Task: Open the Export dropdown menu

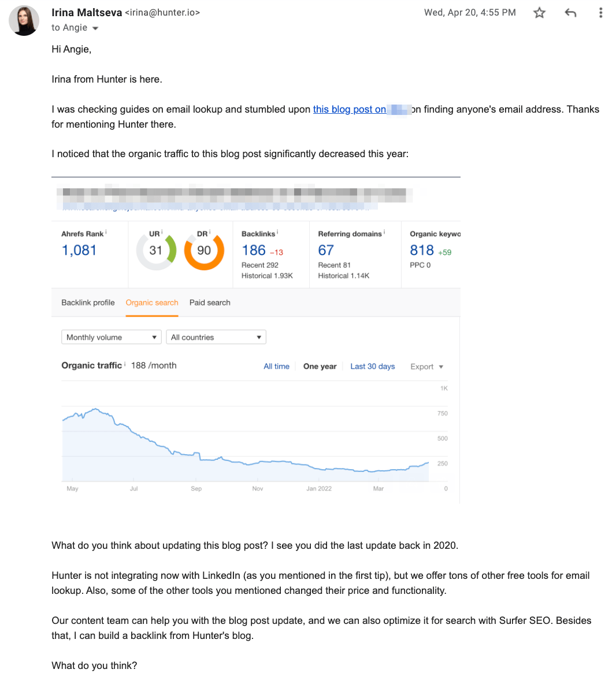Action: (426, 366)
